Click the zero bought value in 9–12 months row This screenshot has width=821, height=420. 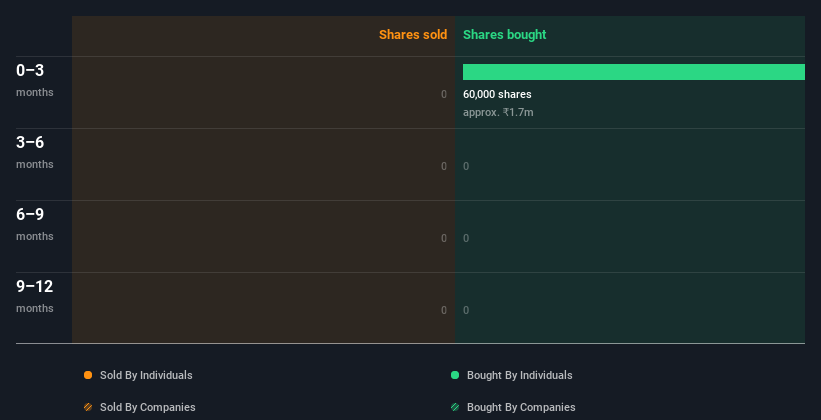tap(466, 311)
